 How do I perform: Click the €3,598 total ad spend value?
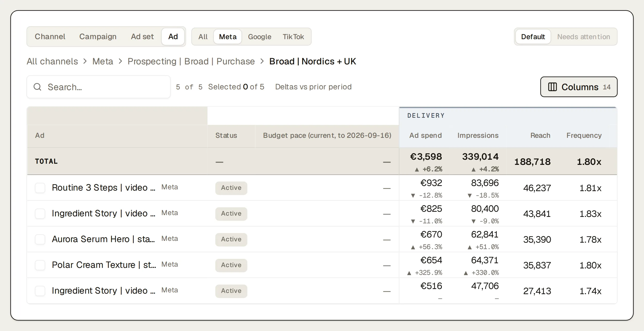point(426,157)
